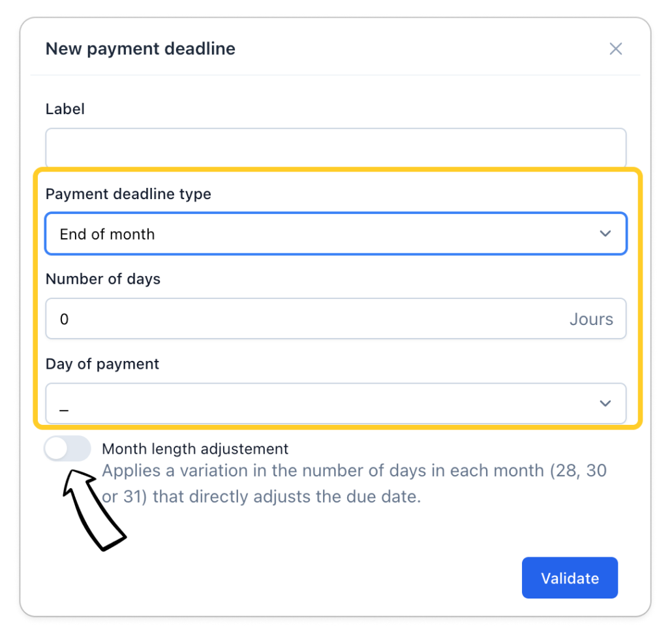672x637 pixels.
Task: Click the Applies a variation description text
Action: click(354, 484)
